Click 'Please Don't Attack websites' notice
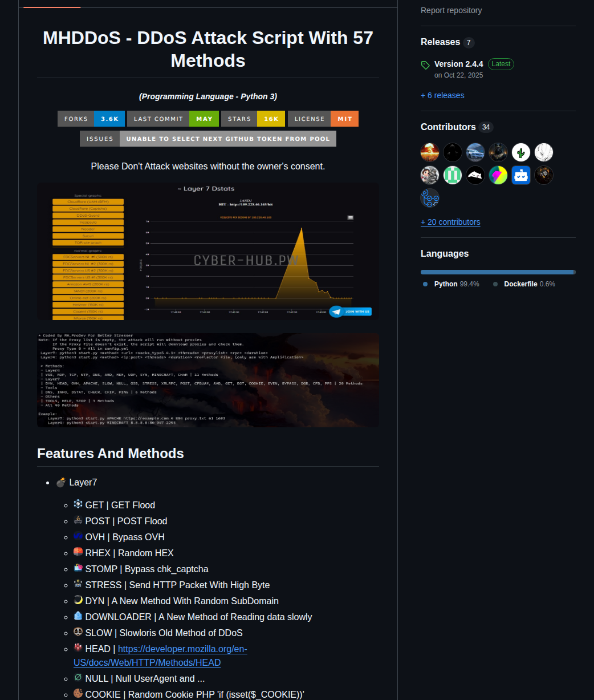The width and height of the screenshot is (594, 700). click(x=208, y=167)
